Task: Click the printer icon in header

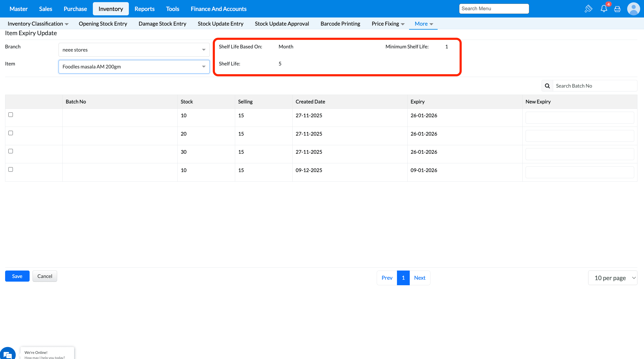Action: pyautogui.click(x=617, y=9)
